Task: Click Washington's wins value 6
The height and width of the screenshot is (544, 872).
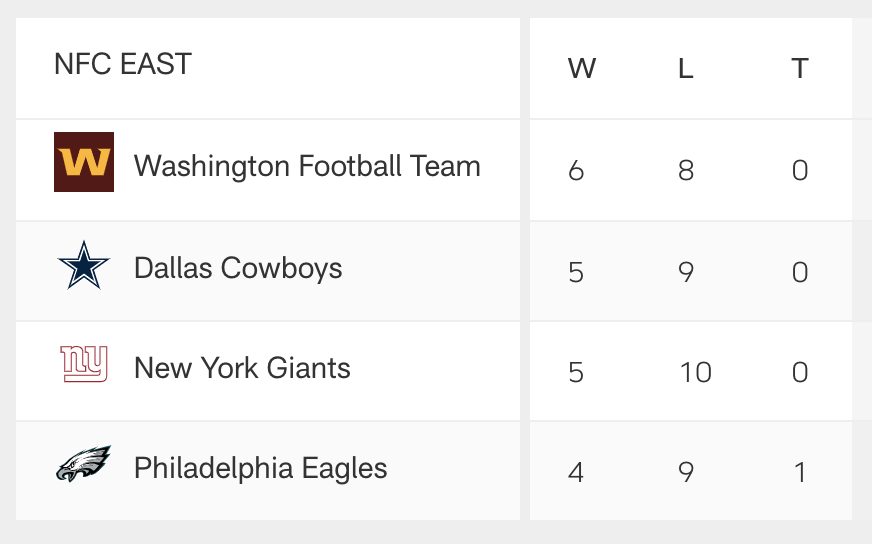Action: tap(576, 170)
